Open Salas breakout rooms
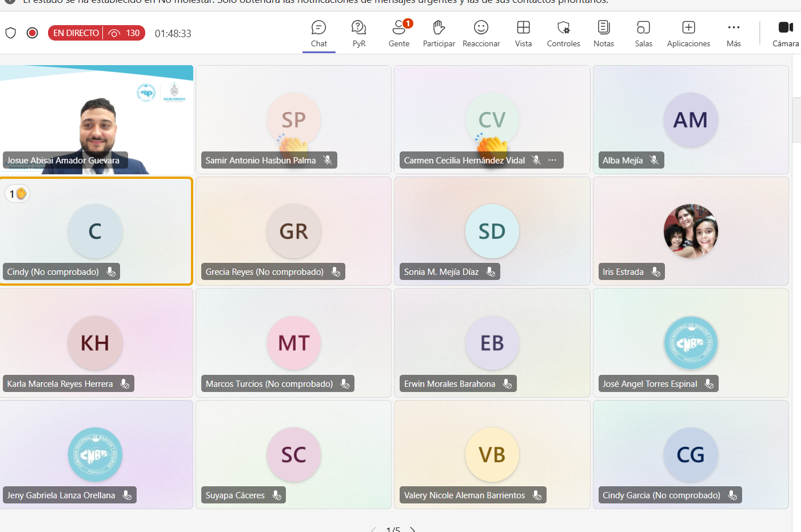 [x=643, y=34]
